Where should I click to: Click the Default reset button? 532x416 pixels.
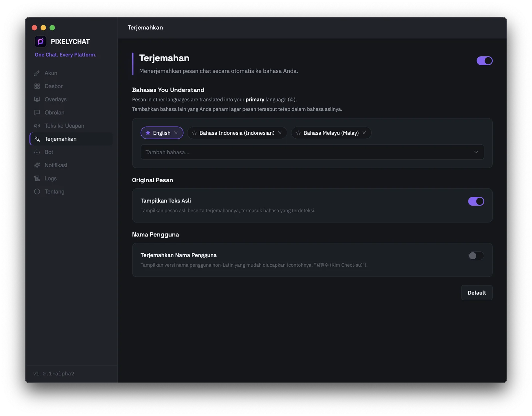pos(476,293)
